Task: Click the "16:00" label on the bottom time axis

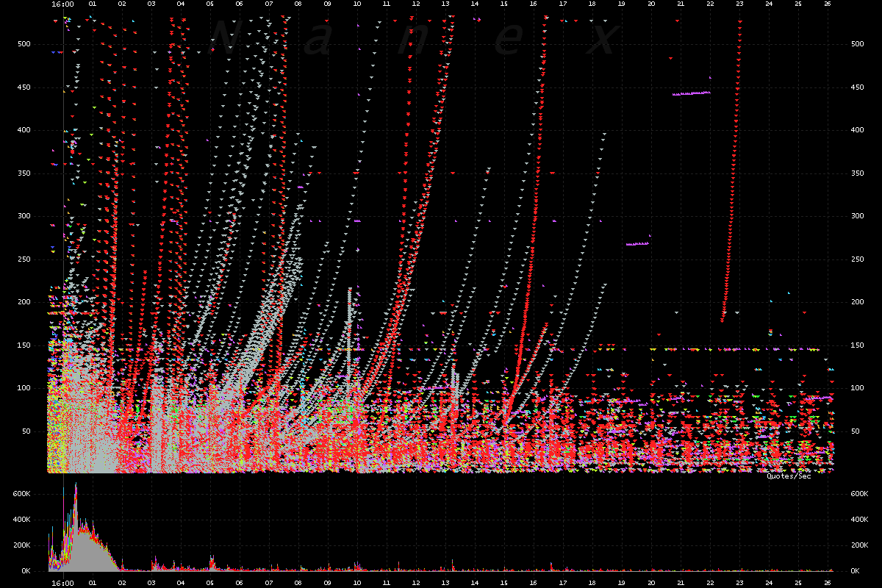Action: (x=62, y=583)
